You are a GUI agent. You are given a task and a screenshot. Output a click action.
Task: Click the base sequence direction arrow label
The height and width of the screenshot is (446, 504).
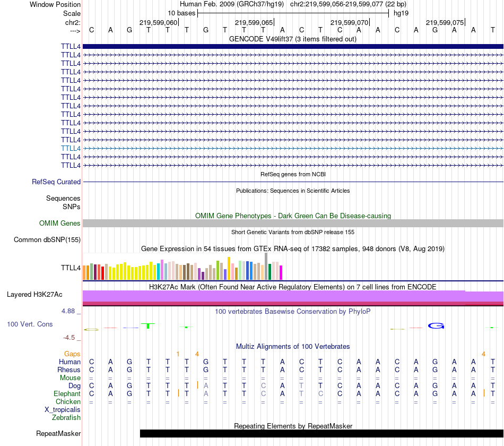[75, 31]
